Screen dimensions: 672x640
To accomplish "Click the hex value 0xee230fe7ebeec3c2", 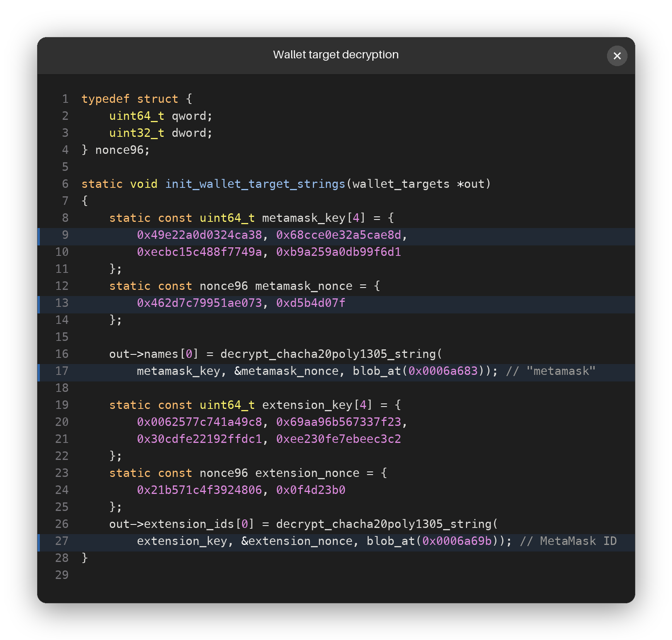I will click(339, 439).
